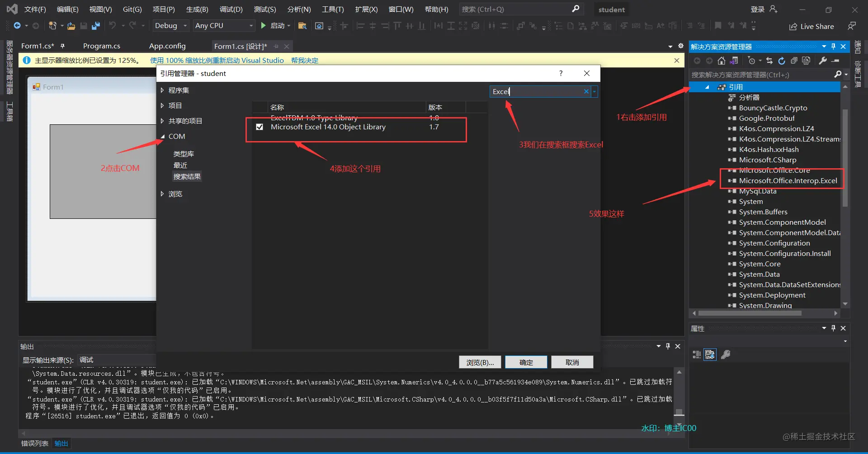Uncheck Microsoft Excel 14.0 Object Library
Screen dimensions: 868x454
[259, 127]
